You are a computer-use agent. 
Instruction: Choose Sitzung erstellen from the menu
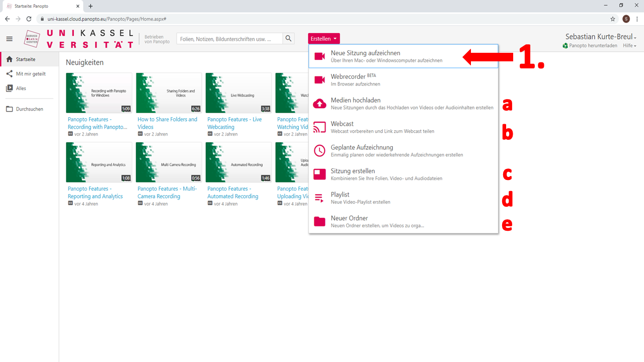pyautogui.click(x=404, y=174)
